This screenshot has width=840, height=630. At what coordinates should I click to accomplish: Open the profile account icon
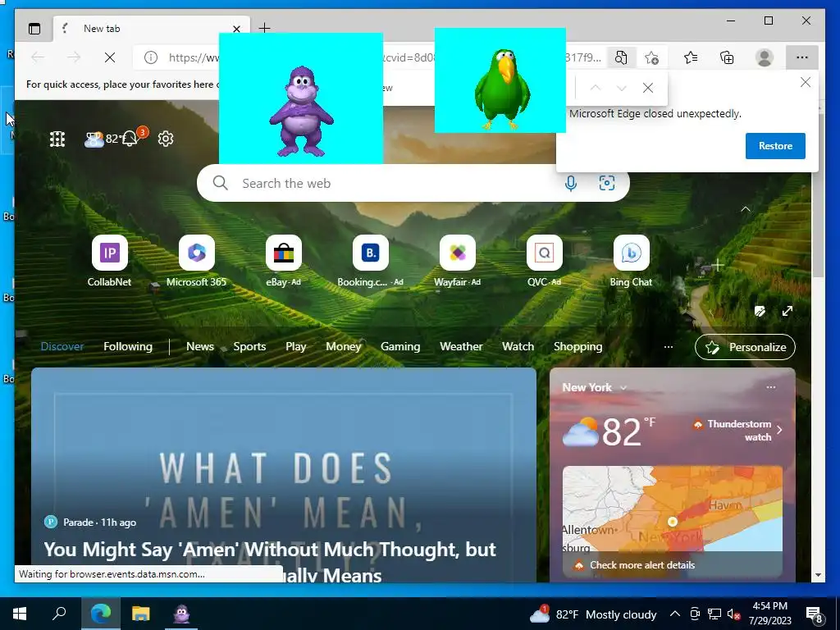point(765,57)
